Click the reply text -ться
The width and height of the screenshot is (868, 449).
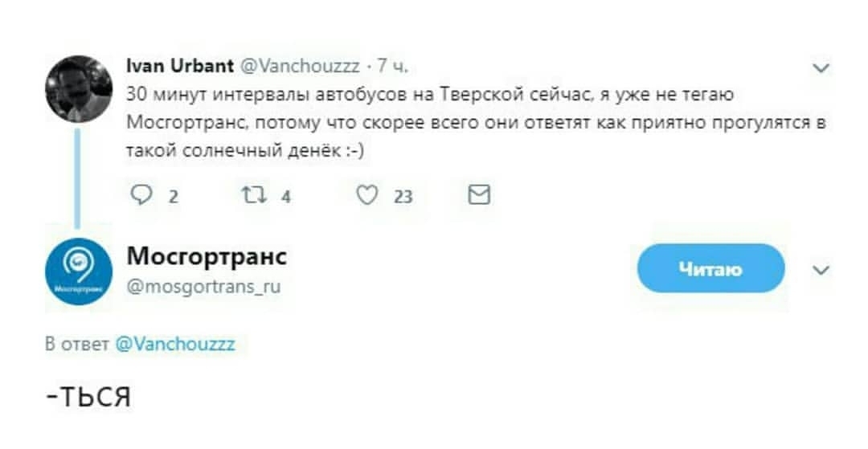point(88,395)
